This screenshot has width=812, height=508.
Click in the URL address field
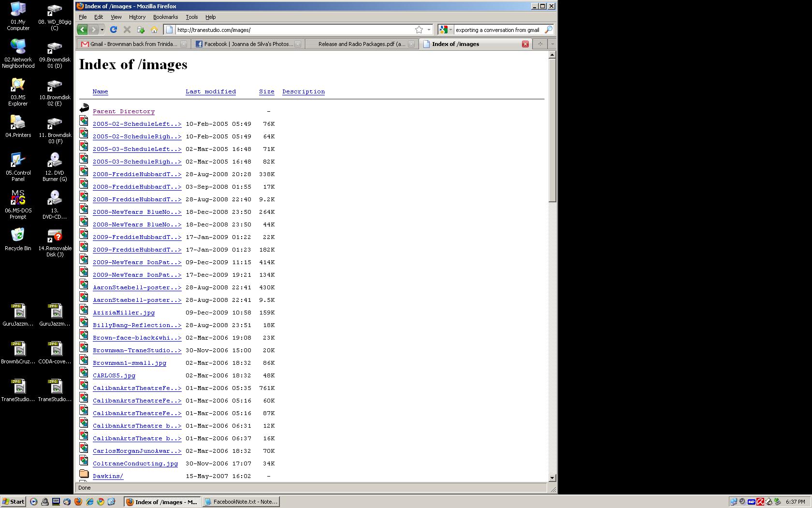coord(290,30)
